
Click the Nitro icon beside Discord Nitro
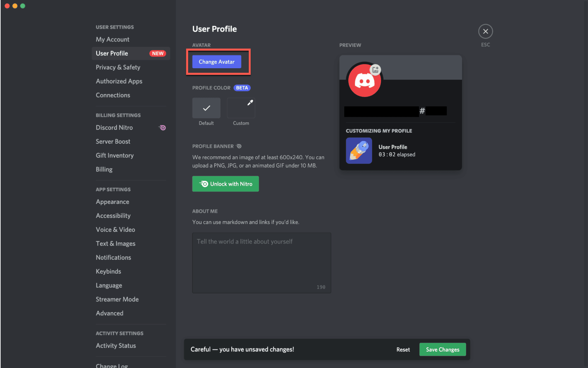coord(162,127)
